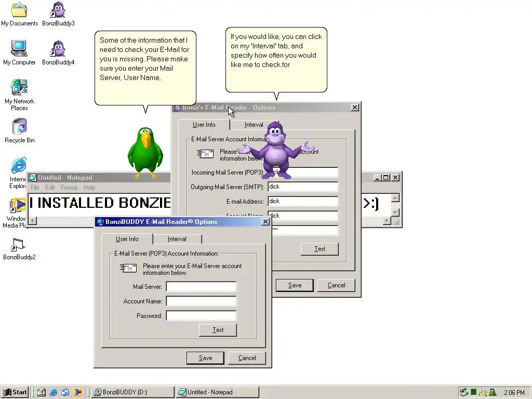Maximize the Notepad window
Viewport: 532px width, 399px height.
386,178
